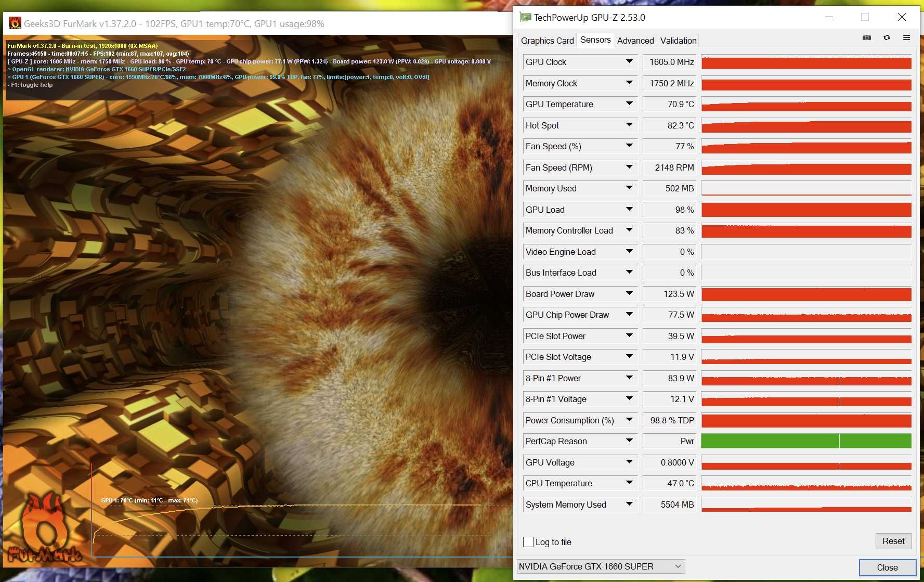This screenshot has width=924, height=582.
Task: Expand the Board Power Draw dropdown
Action: pos(629,294)
